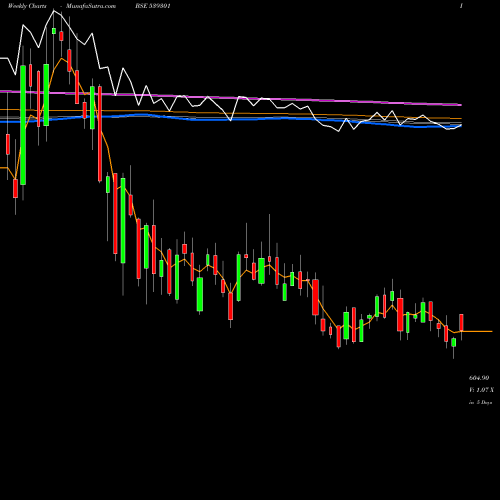Select the rightmost red weekly candle

pyautogui.click(x=461, y=322)
